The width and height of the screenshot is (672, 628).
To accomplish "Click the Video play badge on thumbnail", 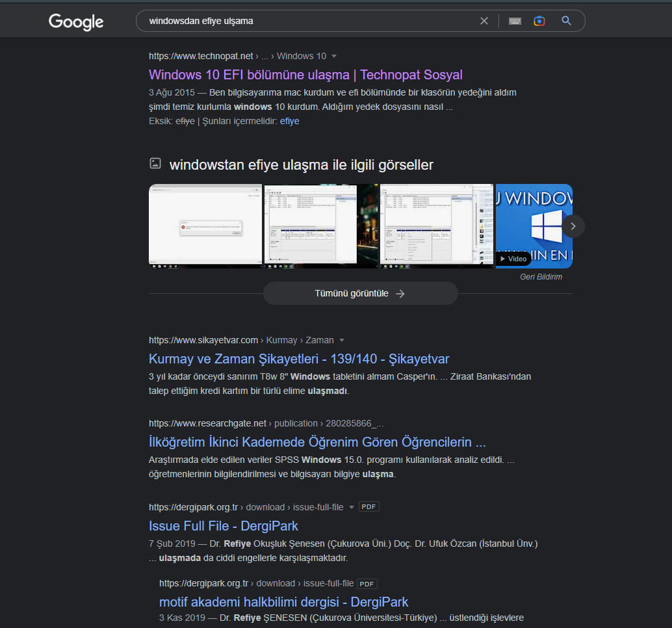I will (x=513, y=259).
